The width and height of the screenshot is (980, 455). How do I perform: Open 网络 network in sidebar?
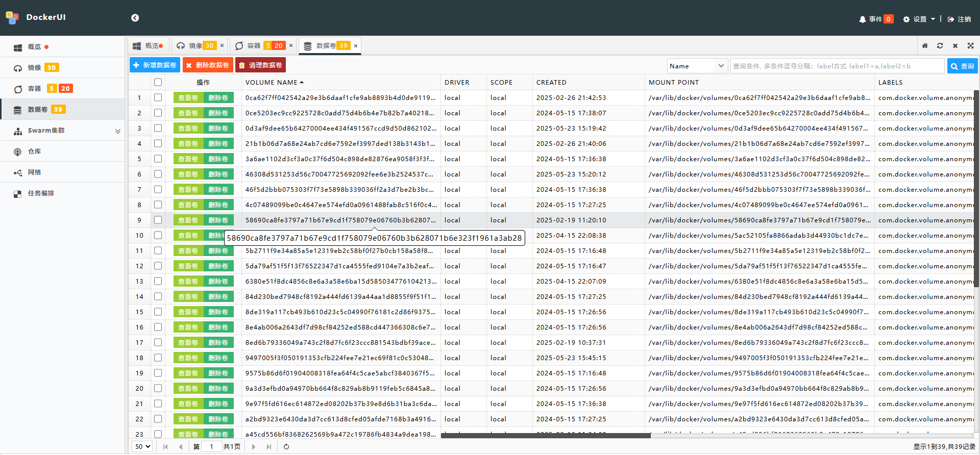click(34, 172)
